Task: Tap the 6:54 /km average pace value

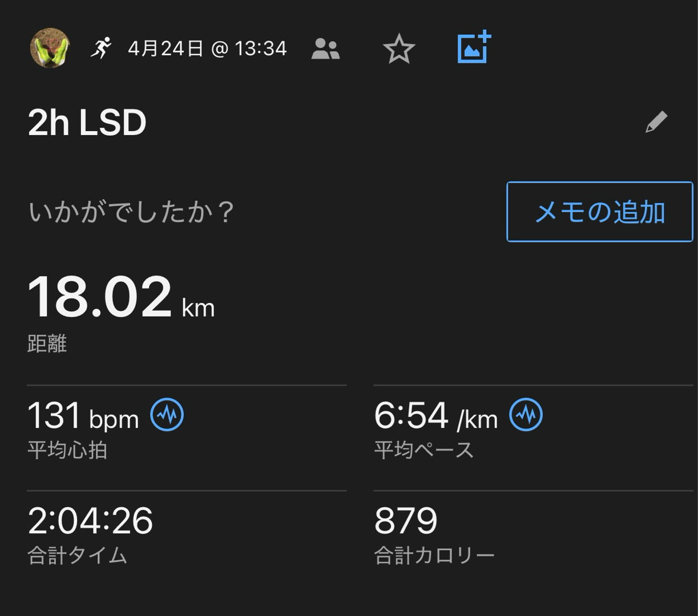Action: [435, 416]
